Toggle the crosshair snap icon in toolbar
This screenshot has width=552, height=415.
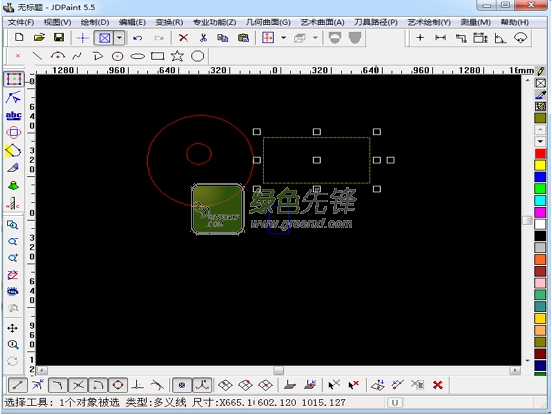coord(82,38)
